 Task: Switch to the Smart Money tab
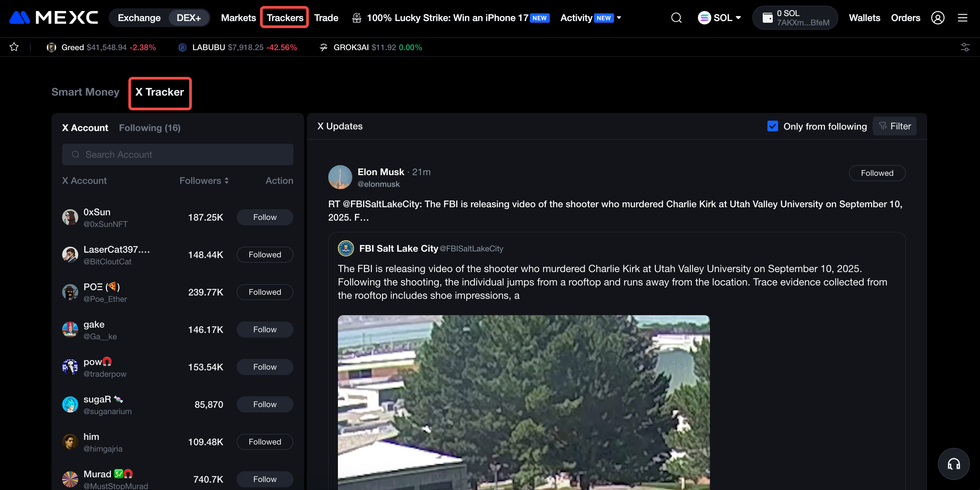[85, 92]
